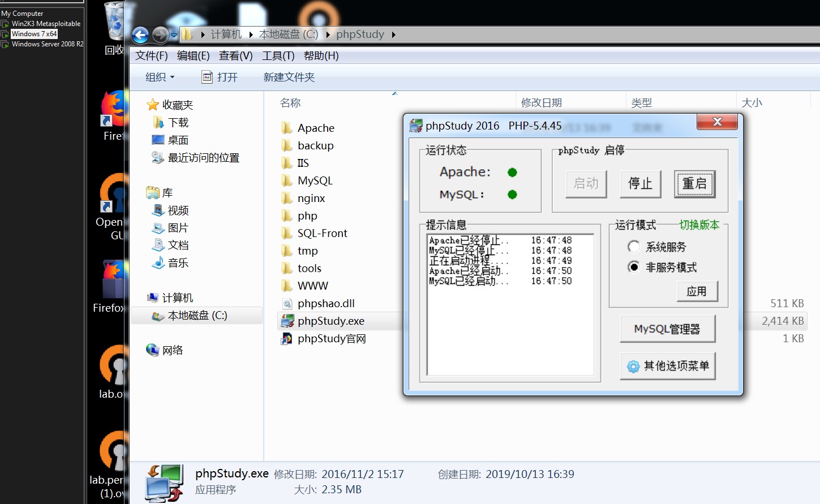Select the nginx folder icon
The width and height of the screenshot is (820, 504).
[287, 198]
